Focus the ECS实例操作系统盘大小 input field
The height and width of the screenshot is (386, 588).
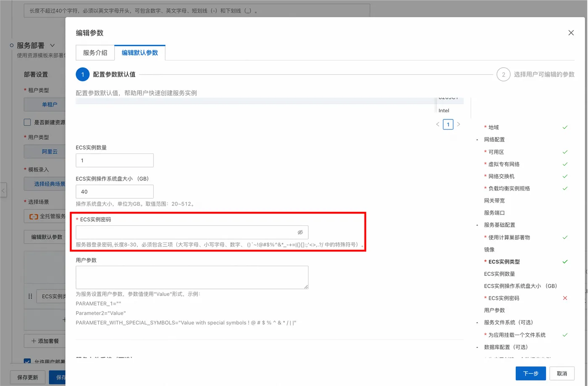[115, 191]
